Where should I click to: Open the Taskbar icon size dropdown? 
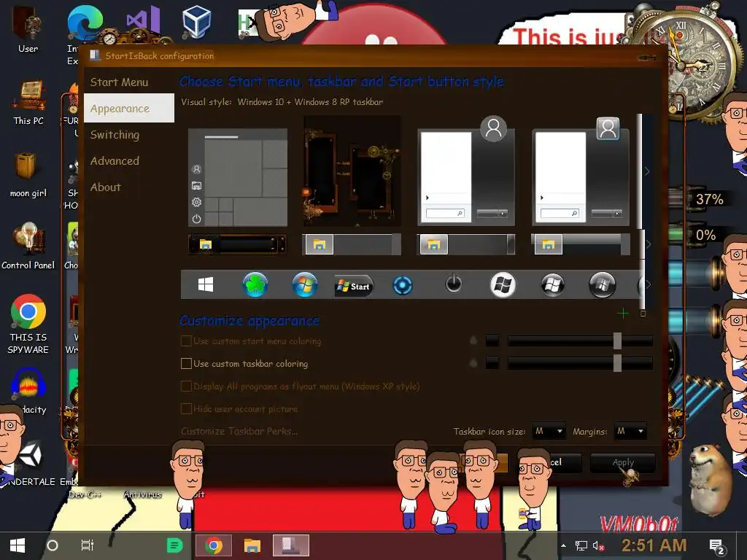tap(549, 432)
